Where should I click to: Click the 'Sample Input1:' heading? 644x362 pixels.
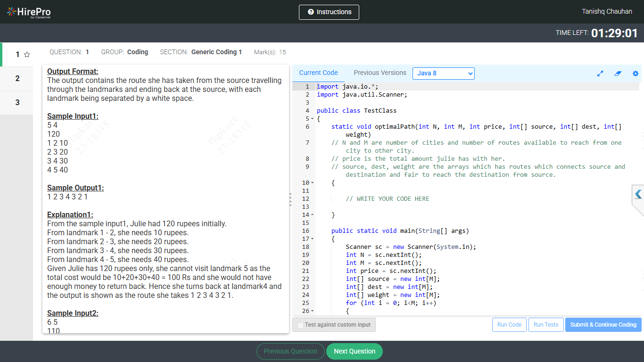[x=73, y=116]
